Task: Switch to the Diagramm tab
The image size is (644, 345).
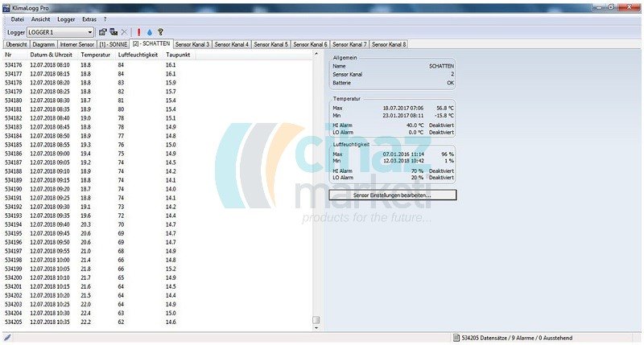Action: click(43, 44)
